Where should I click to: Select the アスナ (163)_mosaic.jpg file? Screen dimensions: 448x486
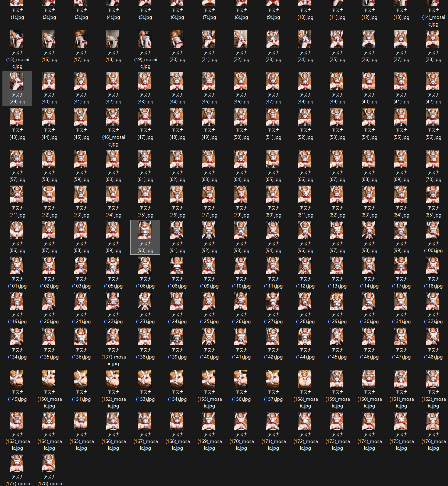[17, 431]
